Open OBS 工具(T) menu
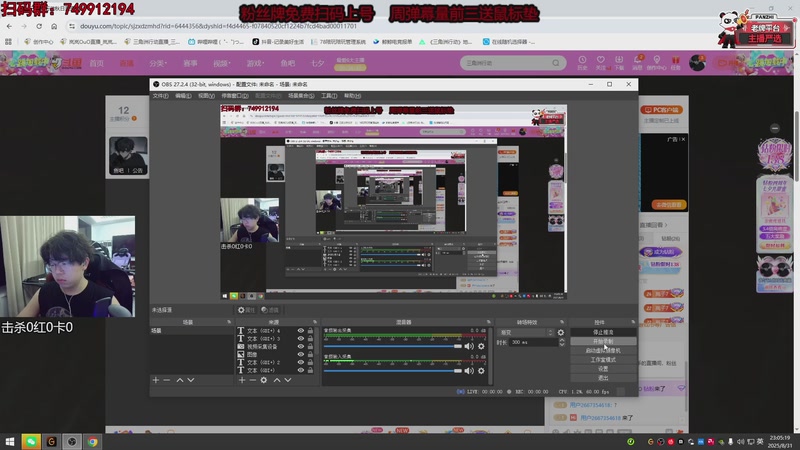This screenshot has height=450, width=800. point(329,96)
